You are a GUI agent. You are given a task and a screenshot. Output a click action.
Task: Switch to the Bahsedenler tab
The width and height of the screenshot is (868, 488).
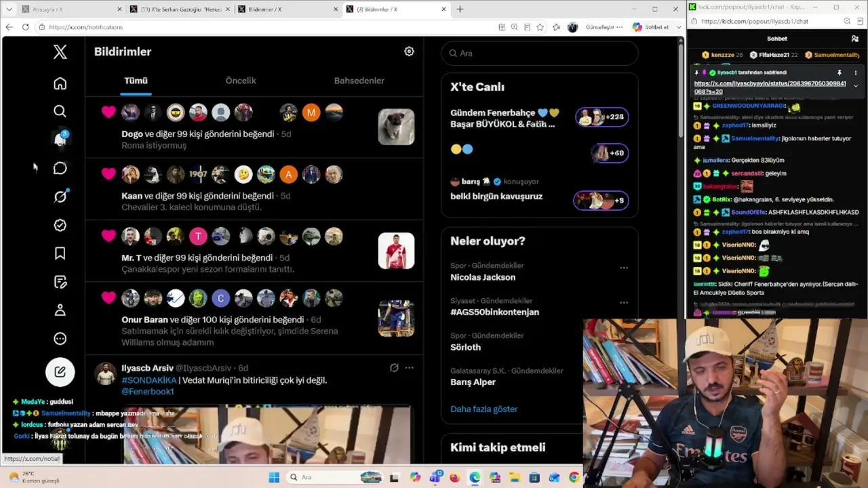click(x=359, y=81)
